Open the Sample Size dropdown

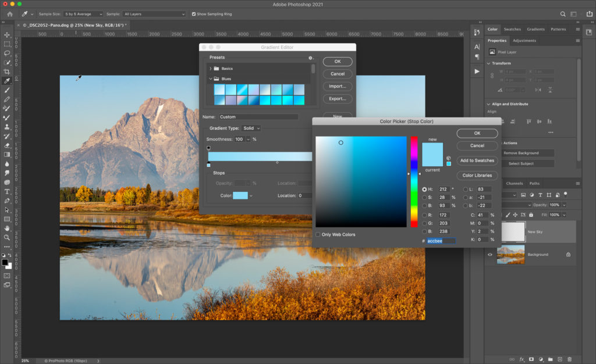82,13
